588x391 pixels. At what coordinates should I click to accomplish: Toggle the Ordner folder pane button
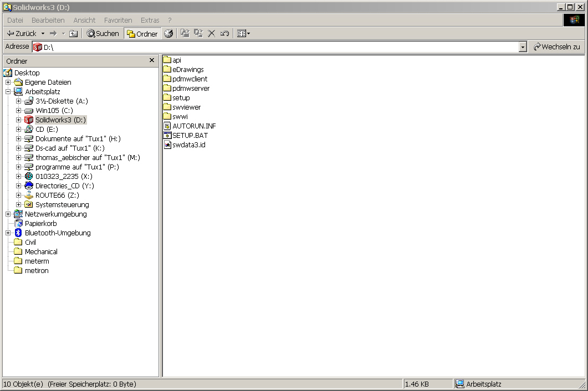(142, 34)
